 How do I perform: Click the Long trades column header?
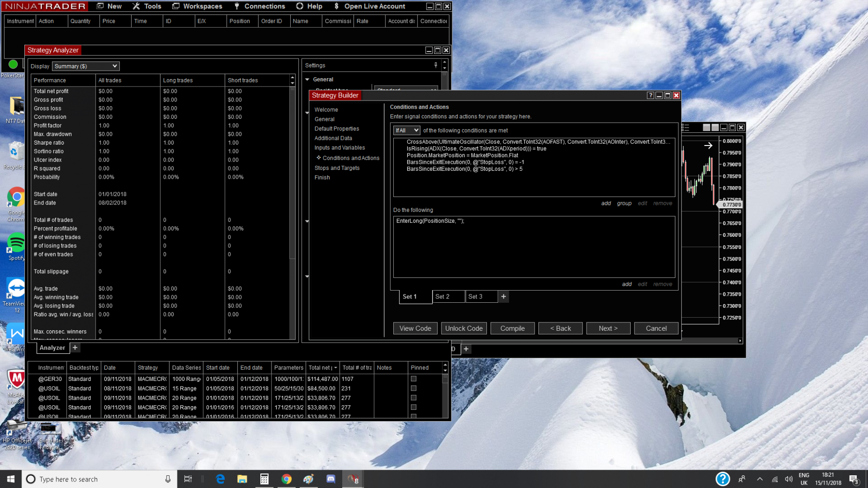pos(192,80)
